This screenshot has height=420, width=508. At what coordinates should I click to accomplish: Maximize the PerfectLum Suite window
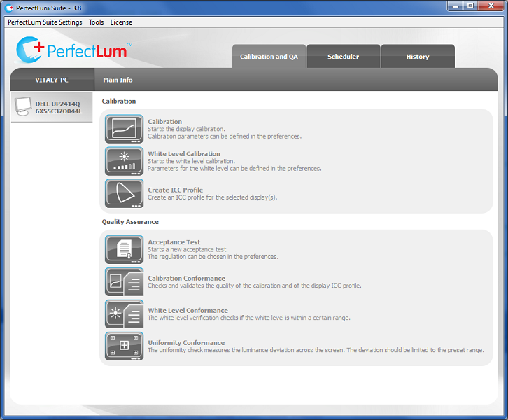[470, 6]
